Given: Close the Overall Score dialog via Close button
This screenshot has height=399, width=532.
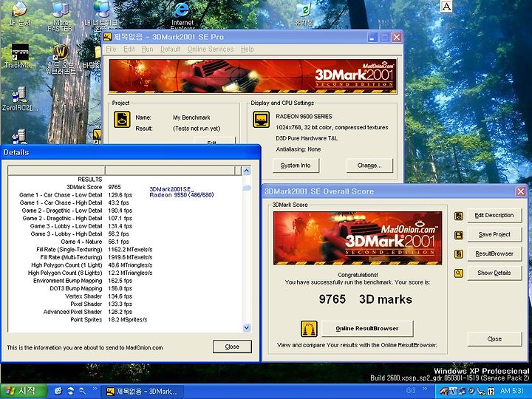Looking at the screenshot, I should (494, 339).
